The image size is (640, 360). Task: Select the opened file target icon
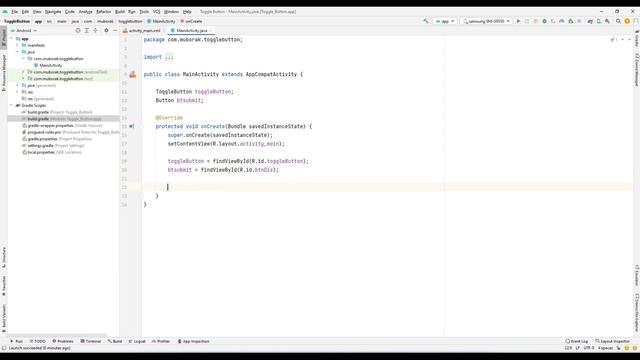pos(78,31)
